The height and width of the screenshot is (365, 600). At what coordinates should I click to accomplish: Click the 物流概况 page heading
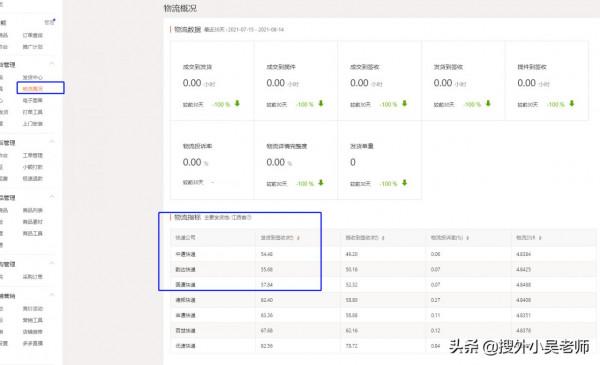(x=180, y=8)
